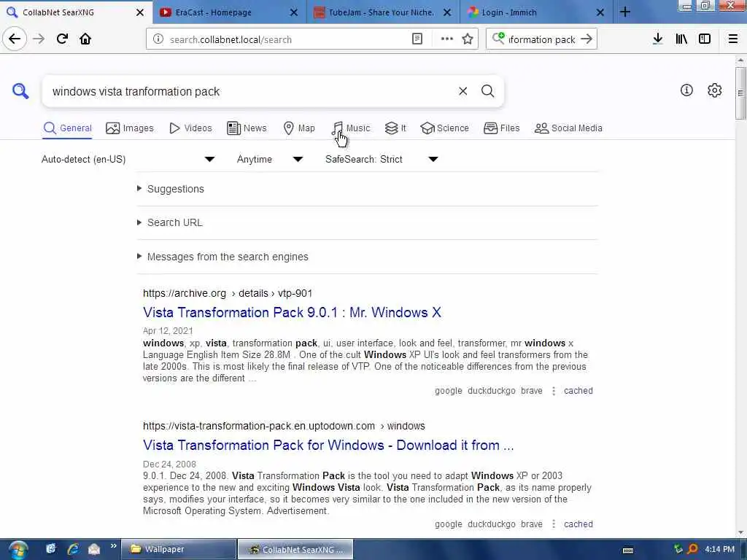Viewport: 747px width, 560px height.
Task: Open Vista Transformation Pack 9.0.1 result
Action: click(x=292, y=312)
